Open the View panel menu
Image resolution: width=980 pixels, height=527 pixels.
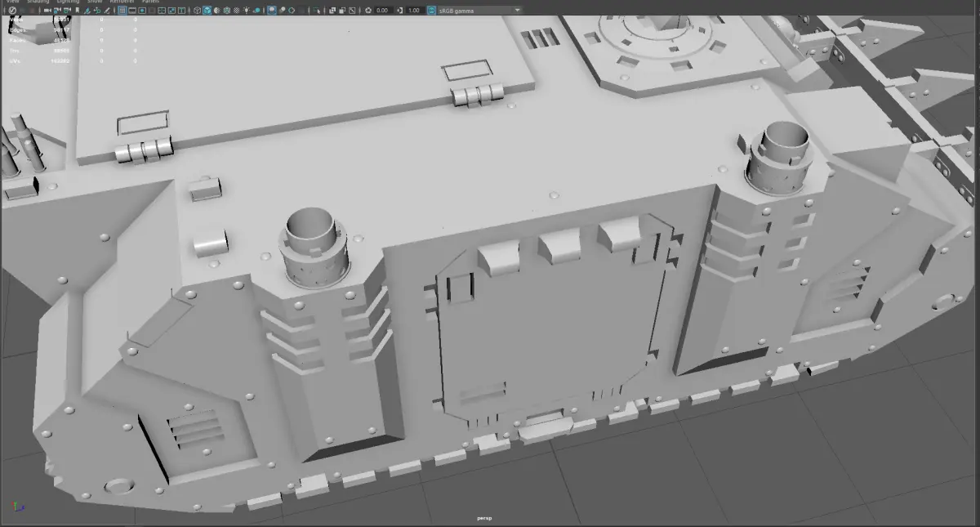tap(12, 2)
